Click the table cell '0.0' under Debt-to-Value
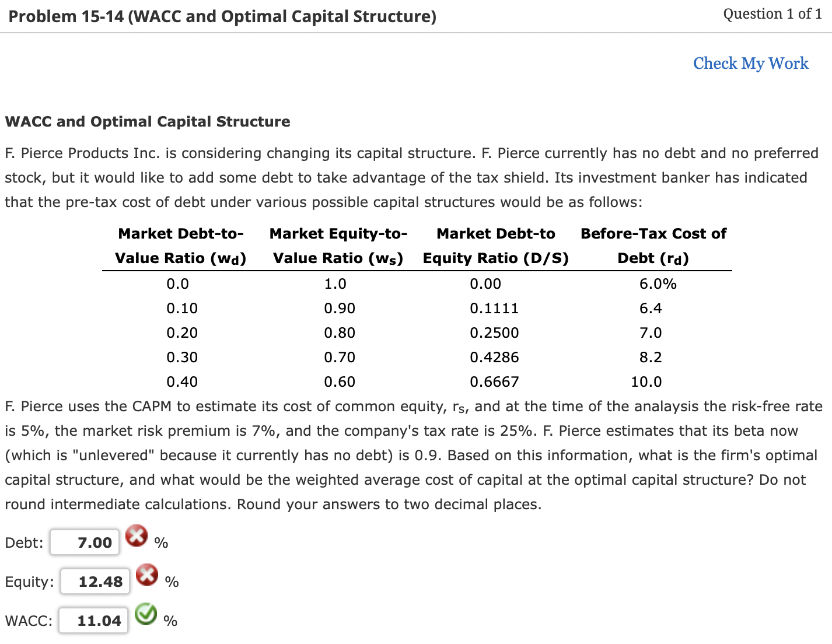The height and width of the screenshot is (644, 832). (x=177, y=284)
